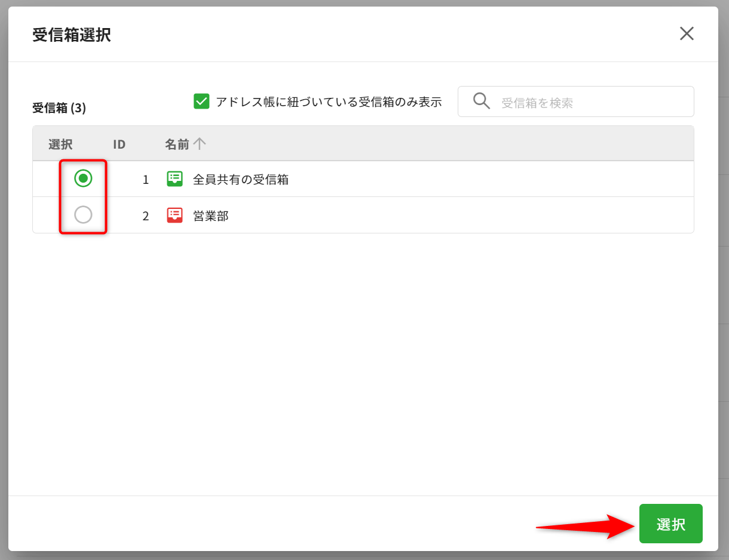Toggle the sort arrow next to 名前
Image resolution: width=729 pixels, height=560 pixels.
200,143
